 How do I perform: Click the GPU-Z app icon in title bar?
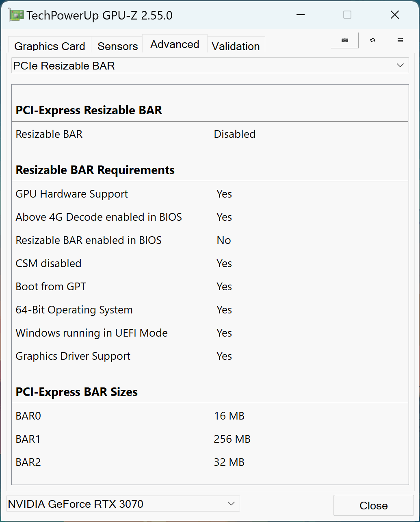tap(15, 15)
